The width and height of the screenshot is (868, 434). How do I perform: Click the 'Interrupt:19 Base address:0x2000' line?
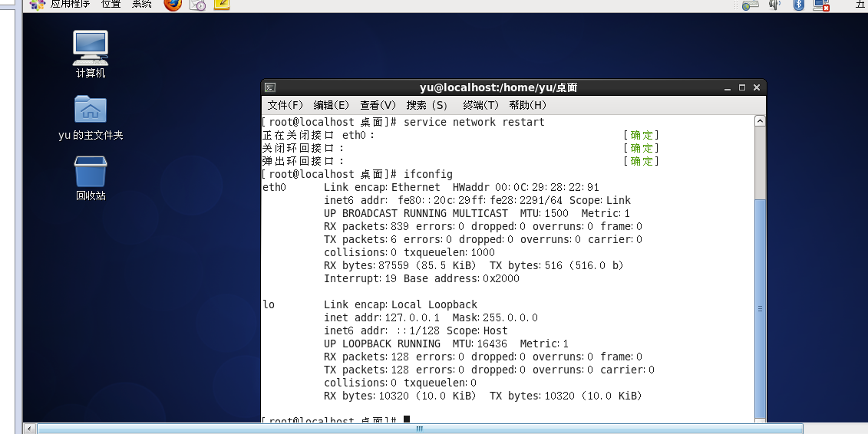pos(422,278)
